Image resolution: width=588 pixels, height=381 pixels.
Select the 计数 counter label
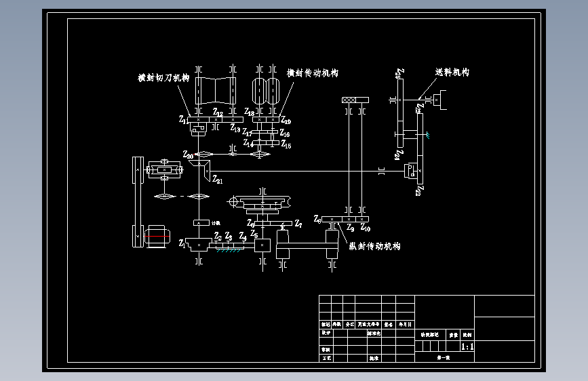216,223
